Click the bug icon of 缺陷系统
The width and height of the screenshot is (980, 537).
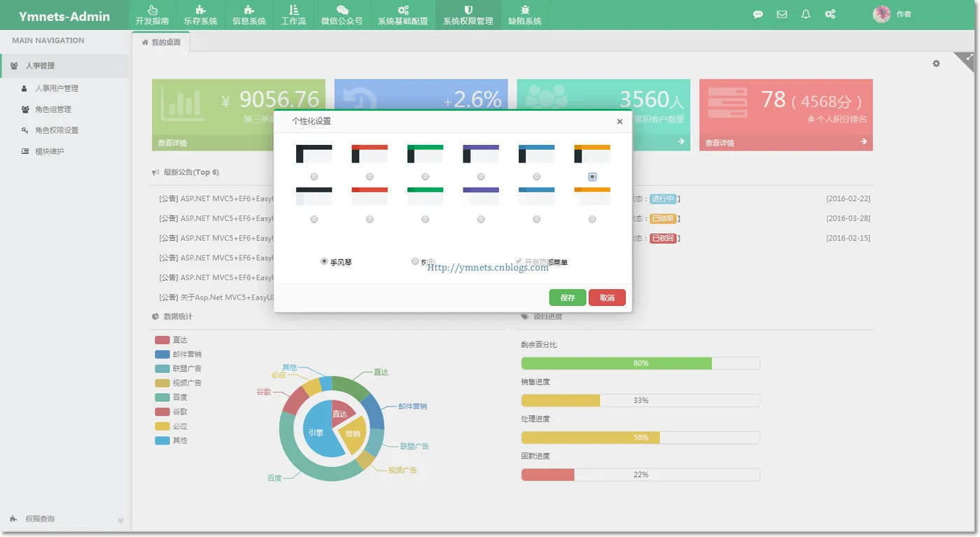click(525, 10)
